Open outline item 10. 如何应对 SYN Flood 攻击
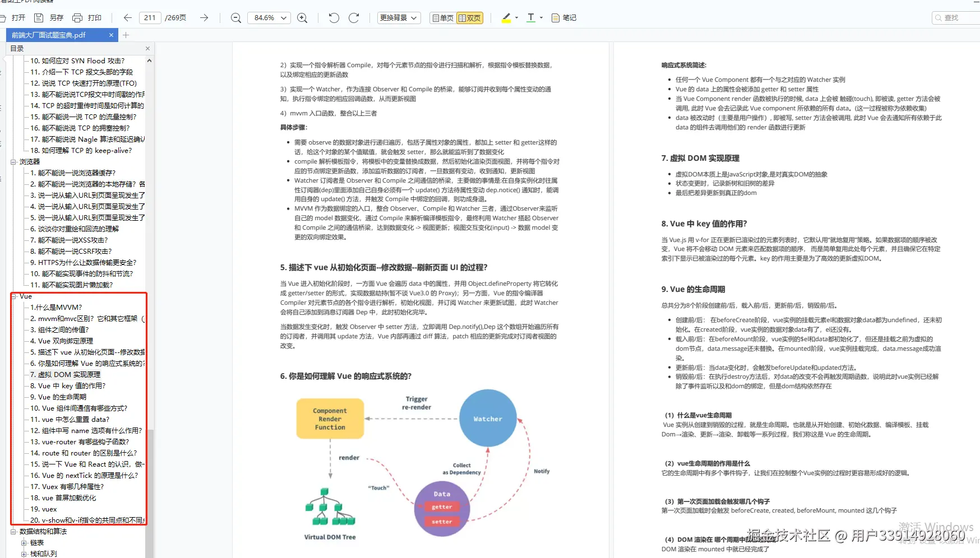The image size is (980, 558). 77,61
